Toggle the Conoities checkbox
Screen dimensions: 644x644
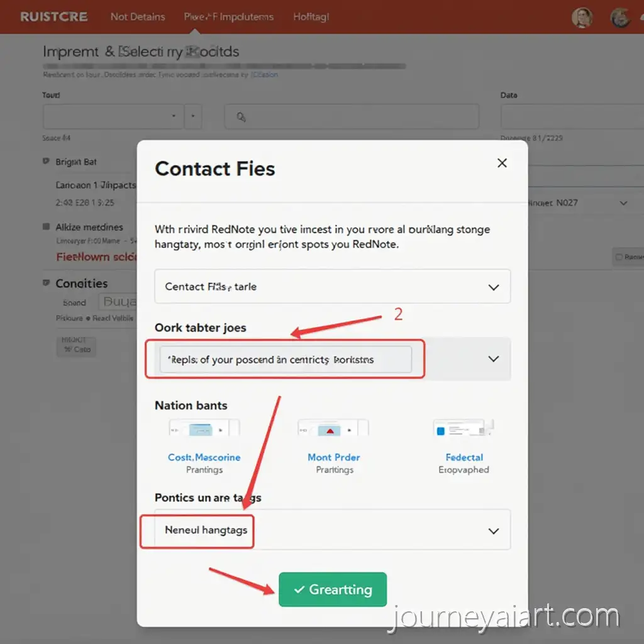tap(46, 283)
